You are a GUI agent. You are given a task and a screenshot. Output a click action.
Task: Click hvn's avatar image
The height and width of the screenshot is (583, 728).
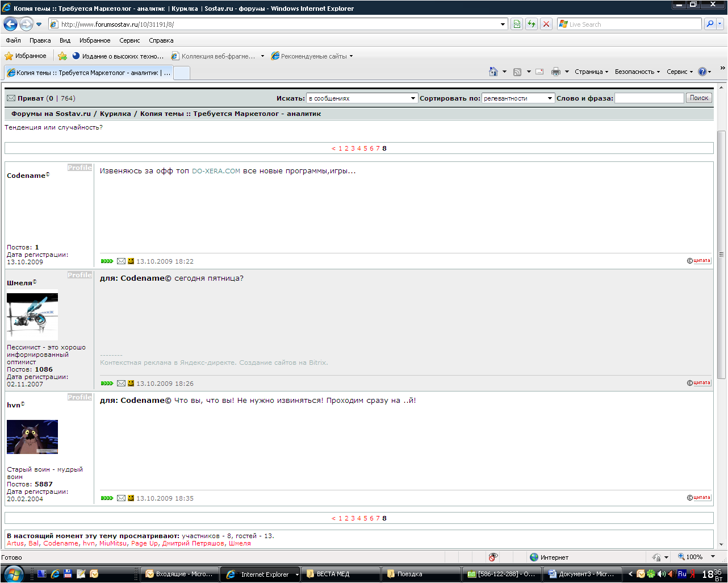pyautogui.click(x=32, y=437)
